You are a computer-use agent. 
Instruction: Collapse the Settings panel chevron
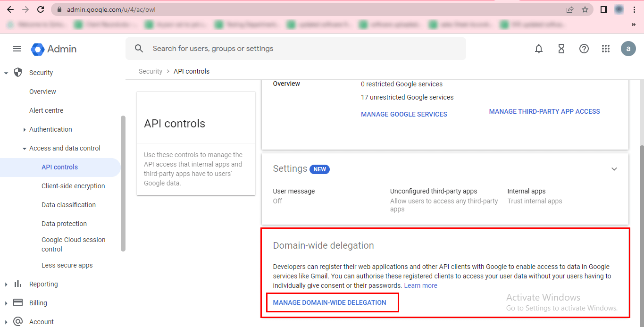[614, 169]
